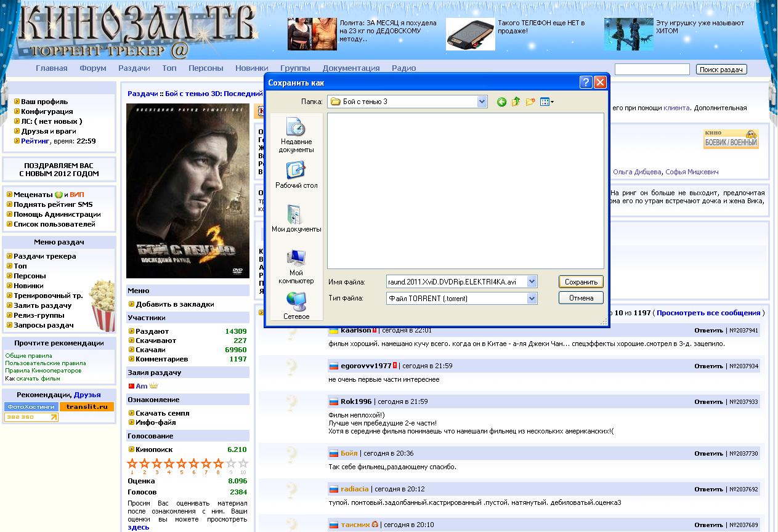Go back using the green arrow icon
Image resolution: width=778 pixels, height=532 pixels.
pos(501,102)
